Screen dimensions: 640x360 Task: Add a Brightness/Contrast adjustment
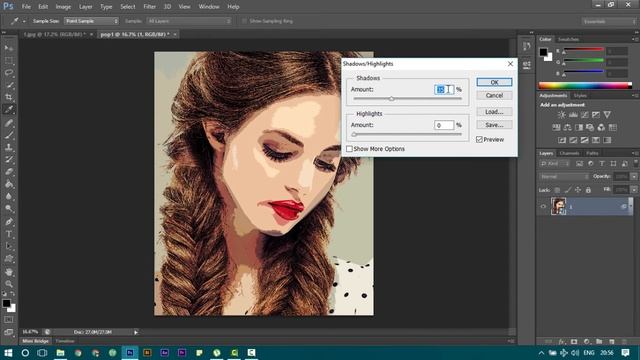click(x=562, y=115)
